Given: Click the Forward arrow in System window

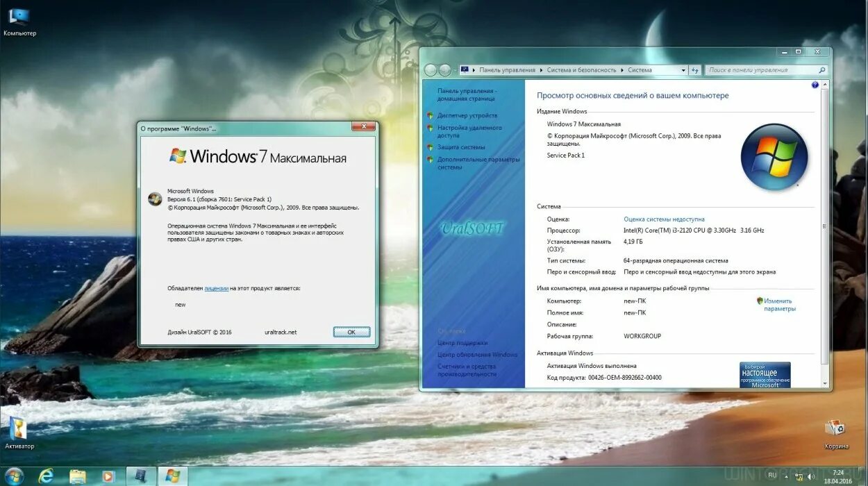Looking at the screenshot, I should (445, 70).
